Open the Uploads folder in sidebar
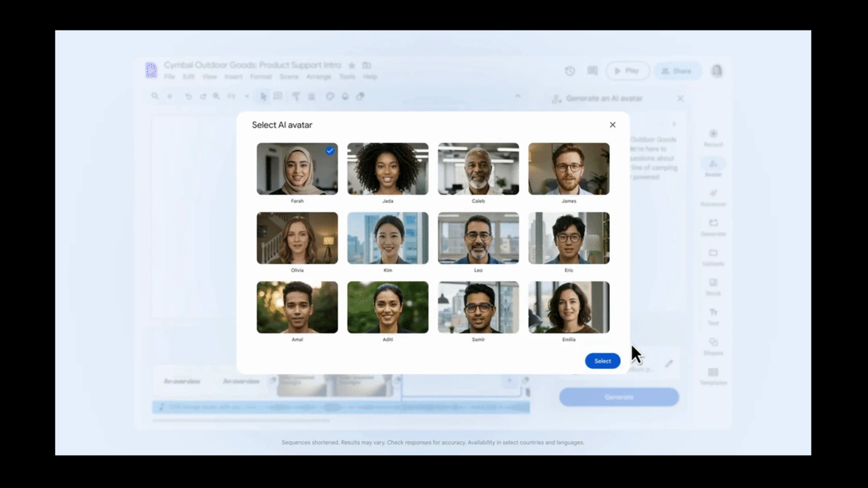Screen dimensions: 868x488 point(713,256)
